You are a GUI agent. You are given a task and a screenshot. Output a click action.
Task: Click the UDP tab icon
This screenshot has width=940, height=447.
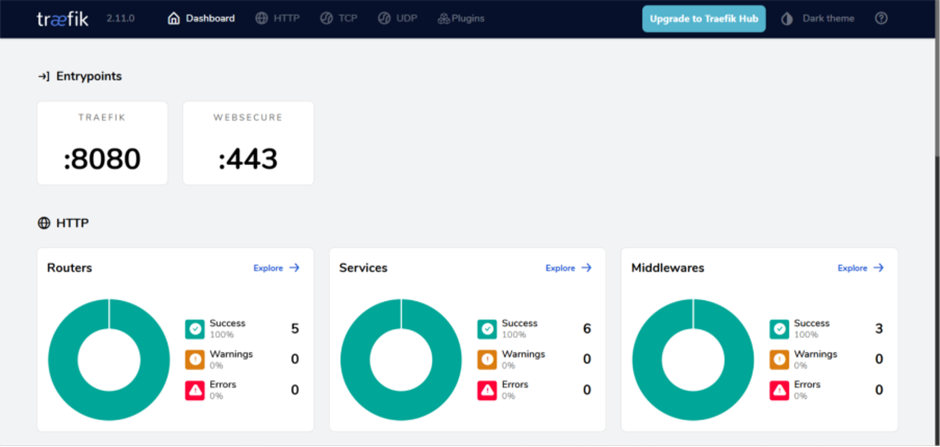[384, 19]
